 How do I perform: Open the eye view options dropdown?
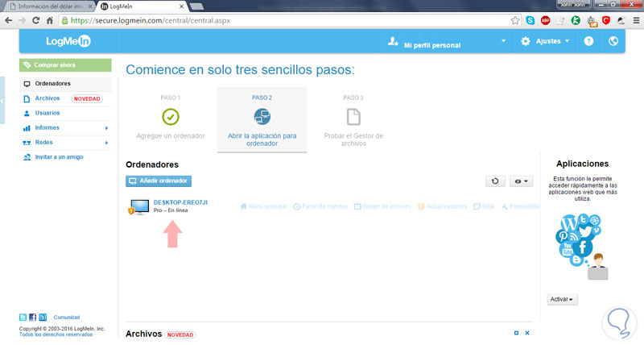(521, 181)
